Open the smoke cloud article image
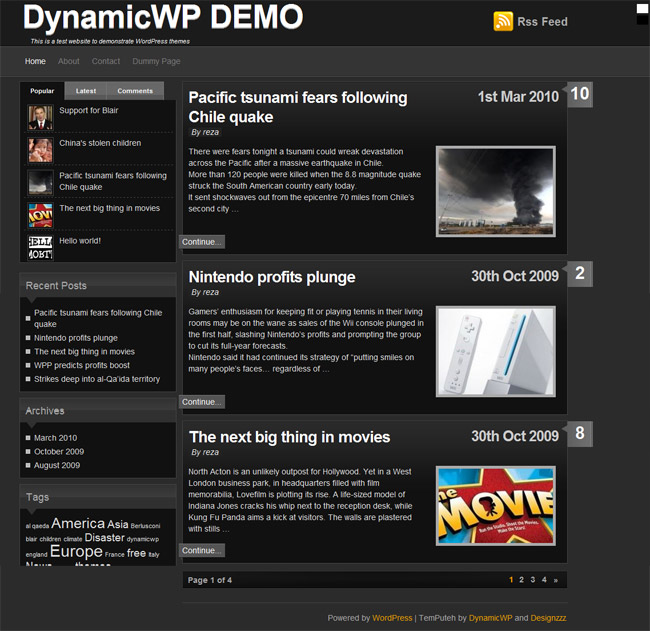The height and width of the screenshot is (631, 650). (x=496, y=192)
